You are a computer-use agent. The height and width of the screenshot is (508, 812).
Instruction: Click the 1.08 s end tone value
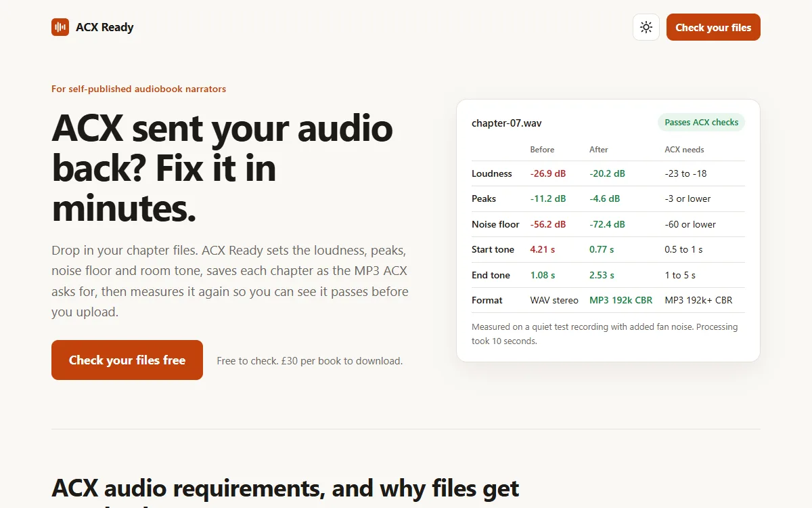click(x=542, y=275)
